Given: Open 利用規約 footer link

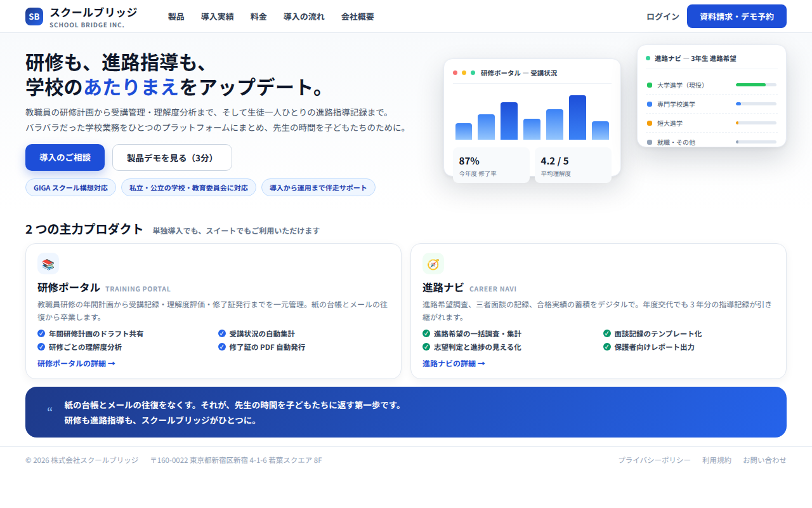Looking at the screenshot, I should pyautogui.click(x=717, y=460).
